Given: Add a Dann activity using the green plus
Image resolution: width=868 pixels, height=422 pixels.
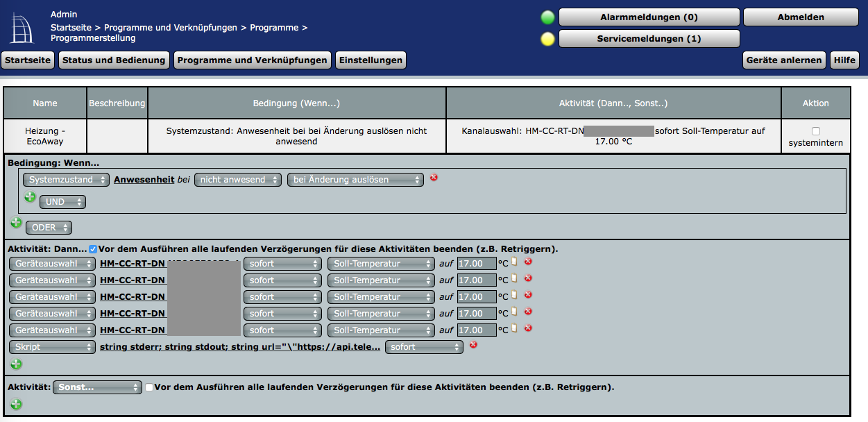Looking at the screenshot, I should point(16,364).
